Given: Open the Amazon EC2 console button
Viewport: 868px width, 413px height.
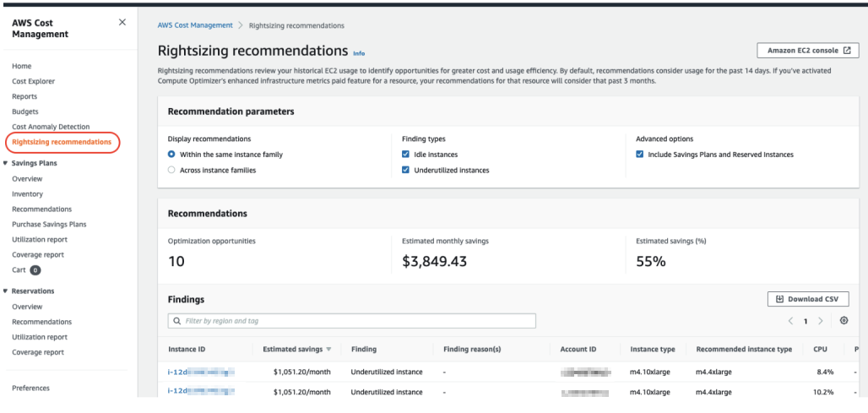Looking at the screenshot, I should pos(808,51).
